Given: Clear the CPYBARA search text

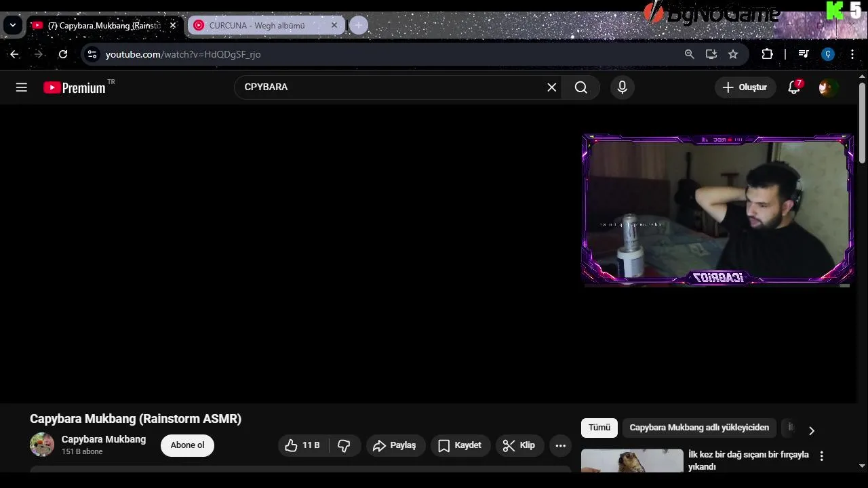Looking at the screenshot, I should (x=552, y=87).
